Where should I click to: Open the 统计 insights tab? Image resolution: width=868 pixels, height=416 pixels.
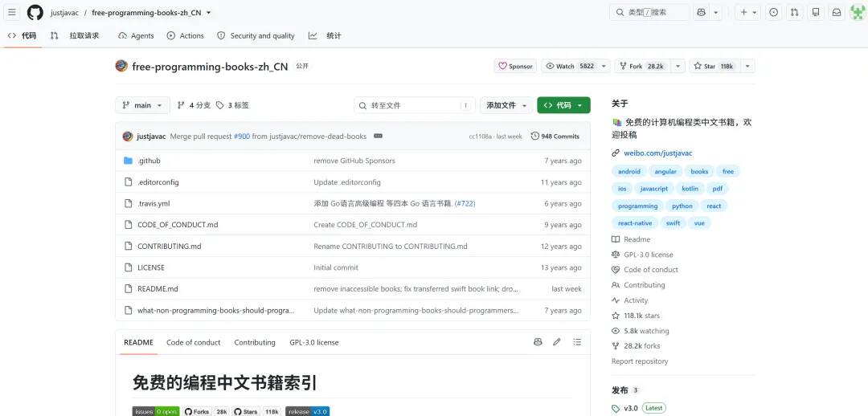[x=325, y=35]
